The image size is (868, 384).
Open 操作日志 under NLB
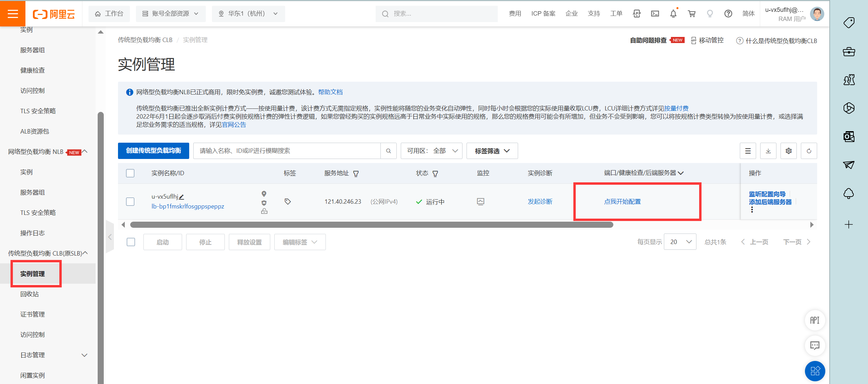(x=33, y=233)
